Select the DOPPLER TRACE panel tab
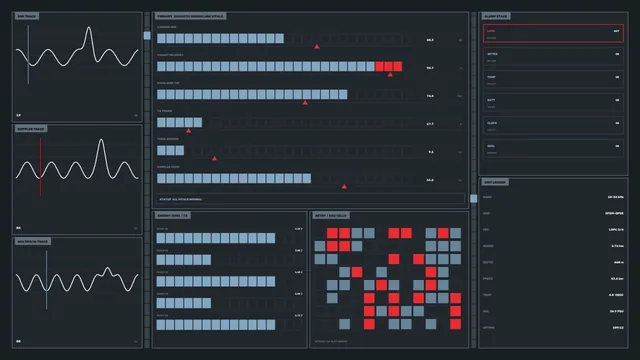The width and height of the screenshot is (640, 360). click(x=31, y=129)
